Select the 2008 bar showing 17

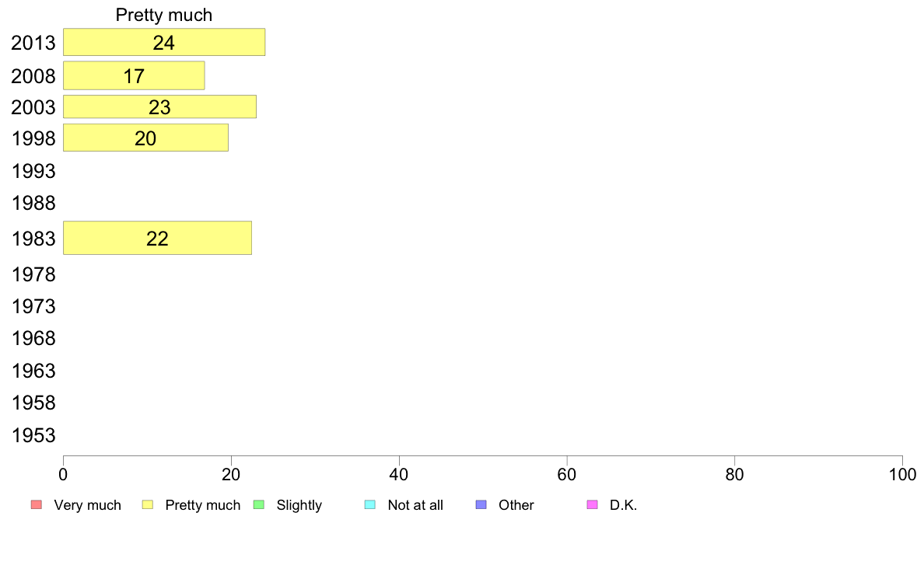pyautogui.click(x=134, y=75)
